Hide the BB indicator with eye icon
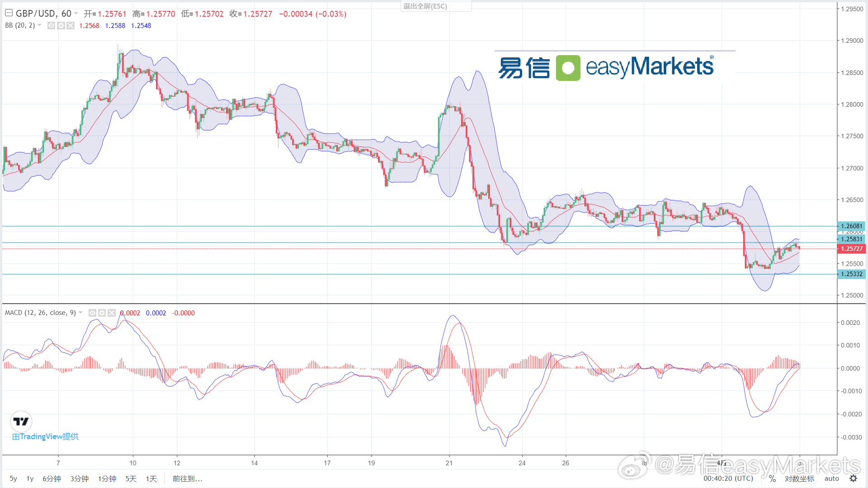This screenshot has height=488, width=868. pos(51,26)
